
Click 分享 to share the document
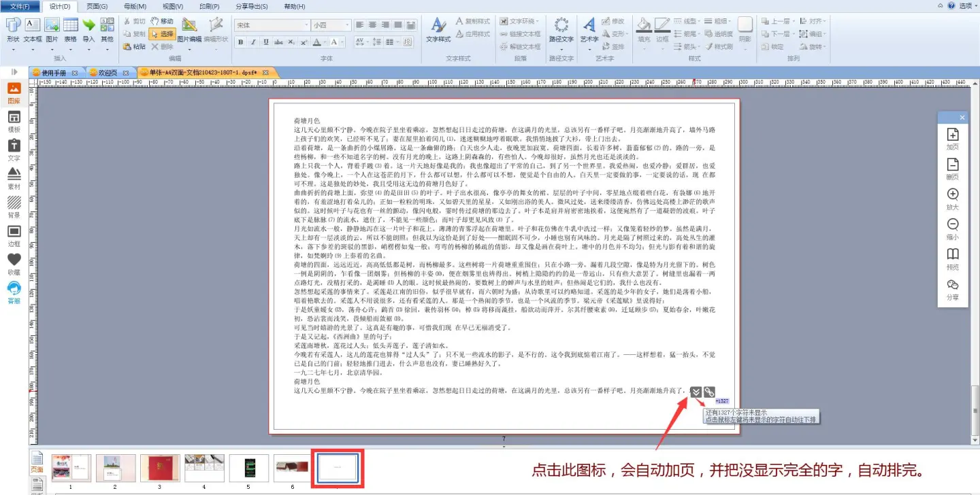tap(953, 289)
